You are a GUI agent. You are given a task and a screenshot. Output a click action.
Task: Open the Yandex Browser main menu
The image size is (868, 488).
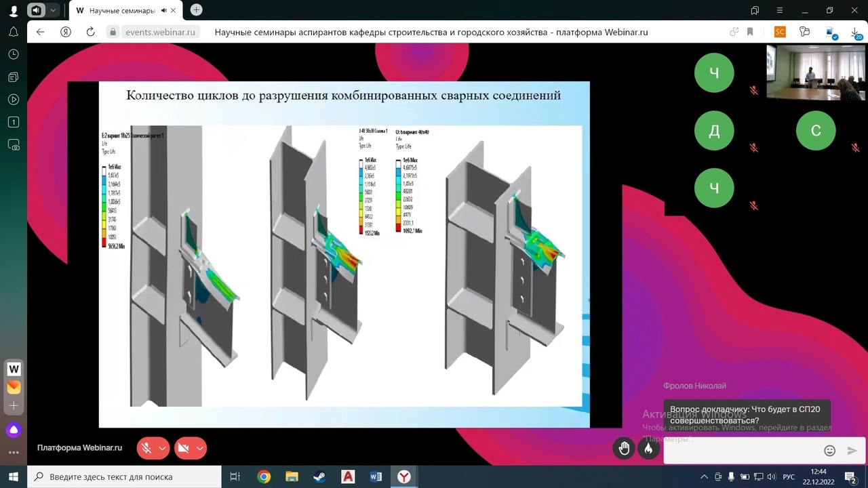(x=780, y=10)
